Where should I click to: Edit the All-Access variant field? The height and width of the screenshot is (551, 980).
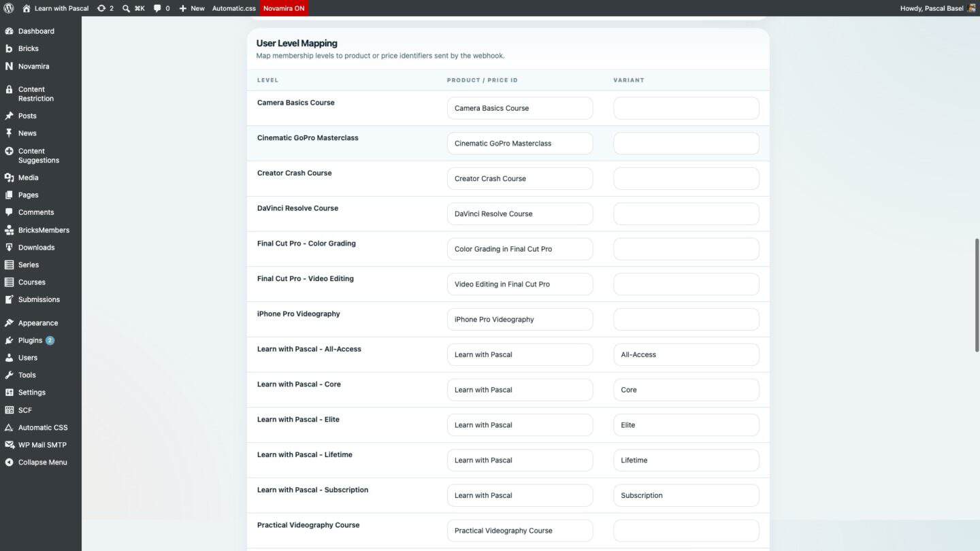686,354
